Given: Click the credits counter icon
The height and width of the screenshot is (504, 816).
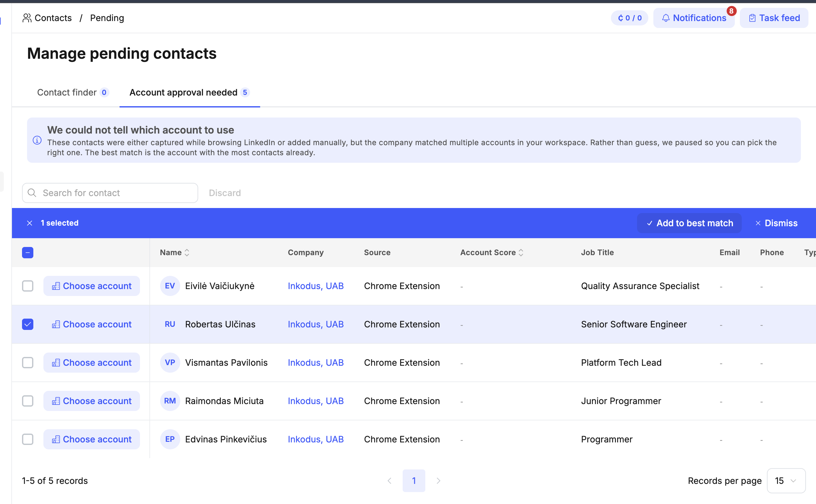Looking at the screenshot, I should tap(621, 18).
